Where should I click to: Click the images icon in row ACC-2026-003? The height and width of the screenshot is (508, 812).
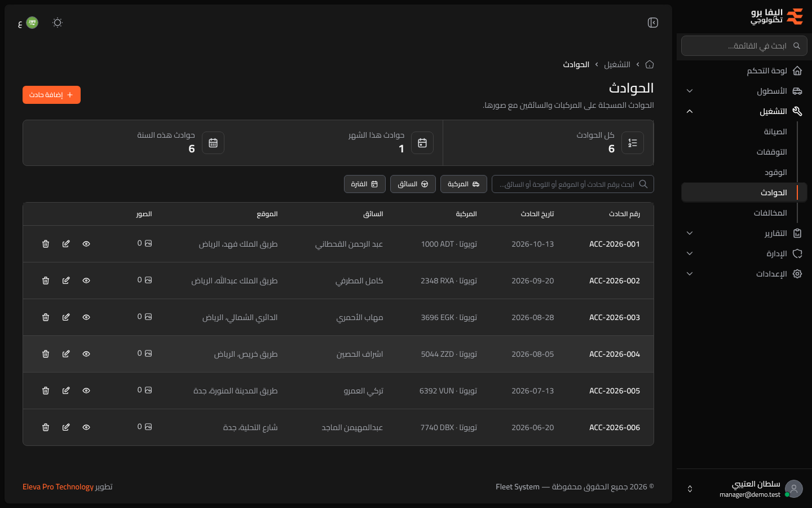[148, 317]
